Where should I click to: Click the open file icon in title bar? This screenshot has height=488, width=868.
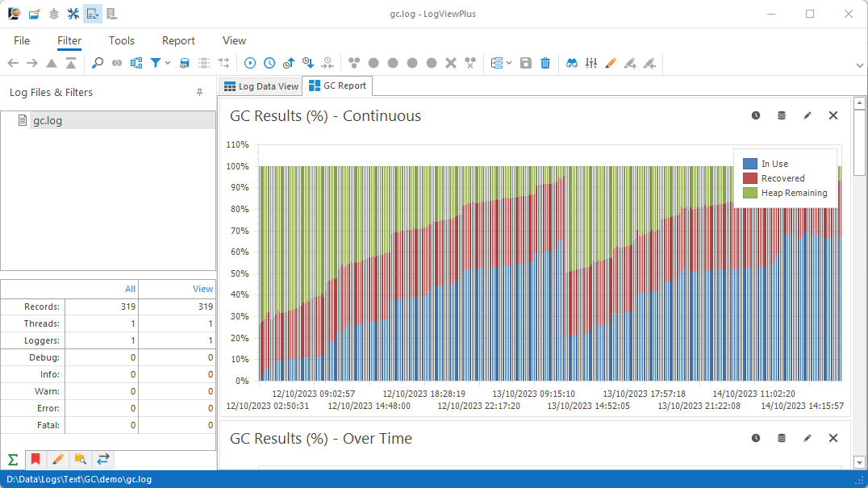click(35, 14)
